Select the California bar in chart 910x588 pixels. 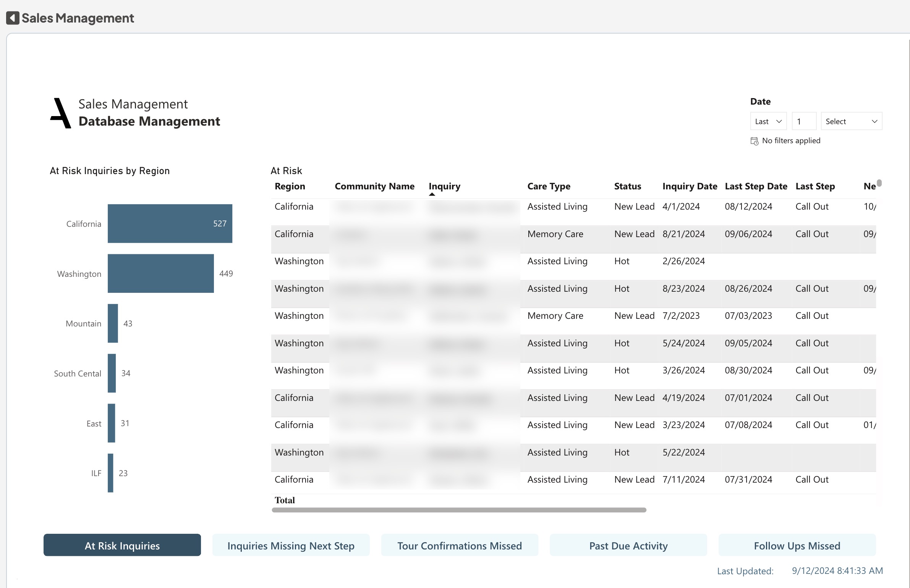pyautogui.click(x=170, y=223)
